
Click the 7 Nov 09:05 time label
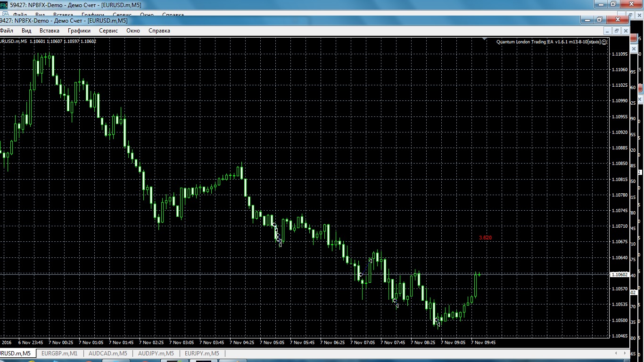click(x=453, y=343)
